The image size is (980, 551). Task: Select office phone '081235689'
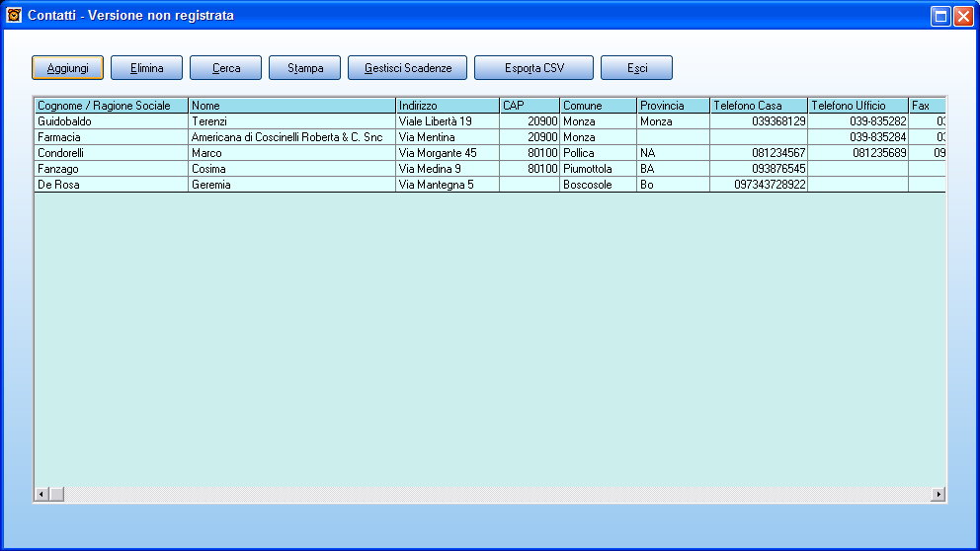(x=857, y=152)
